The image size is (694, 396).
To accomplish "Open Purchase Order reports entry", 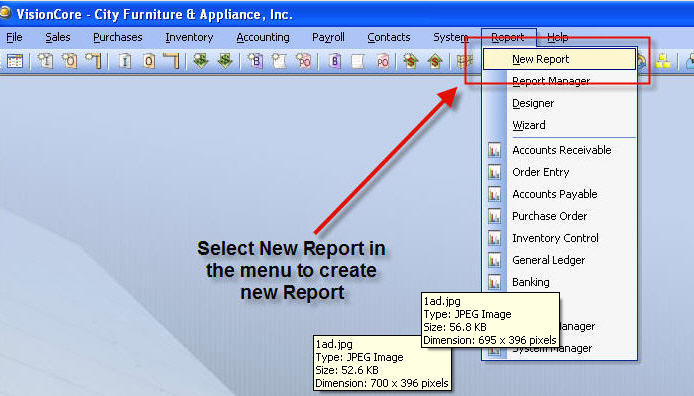I will 559,216.
